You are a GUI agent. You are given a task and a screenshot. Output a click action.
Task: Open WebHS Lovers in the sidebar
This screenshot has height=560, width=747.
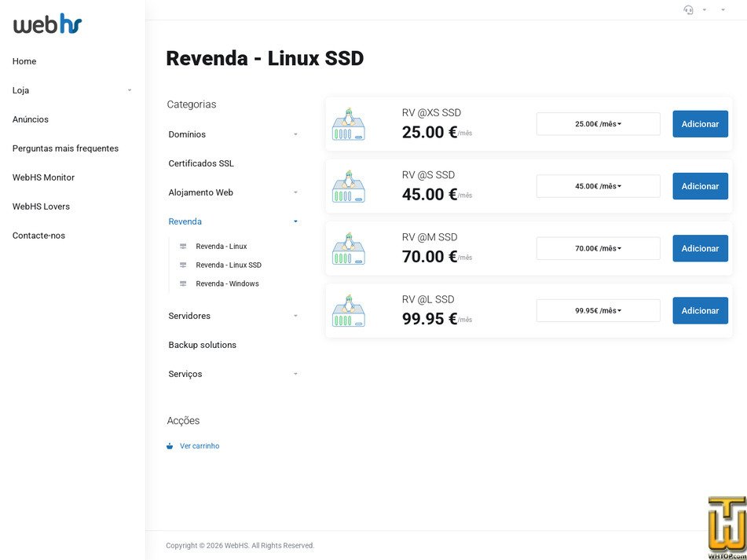click(41, 207)
